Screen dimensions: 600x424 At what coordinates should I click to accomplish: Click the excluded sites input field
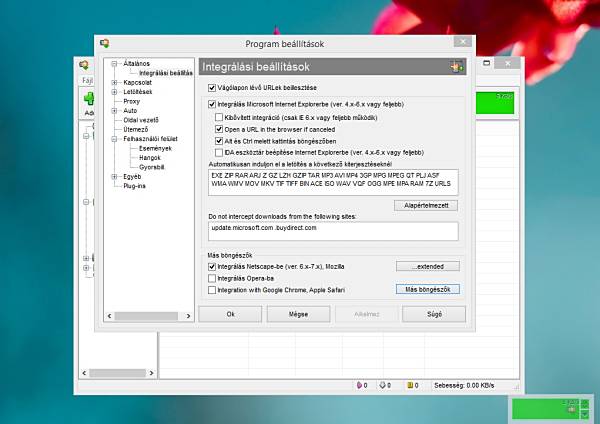(x=333, y=232)
